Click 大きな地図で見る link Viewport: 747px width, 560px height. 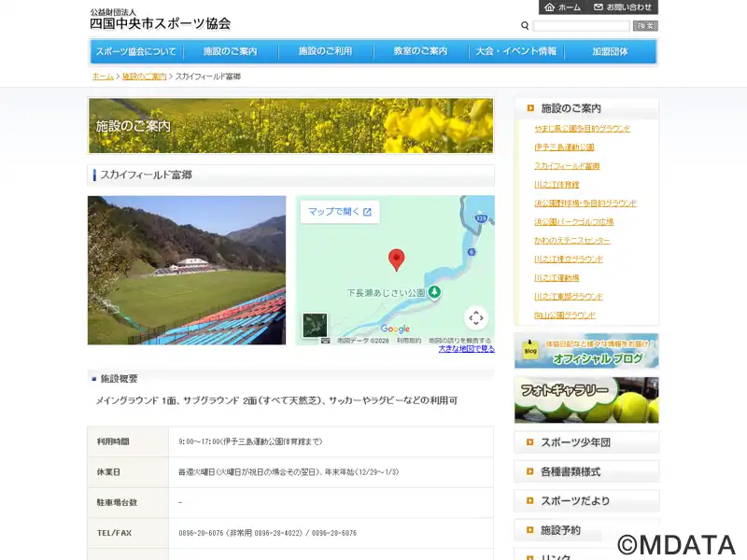click(x=466, y=349)
